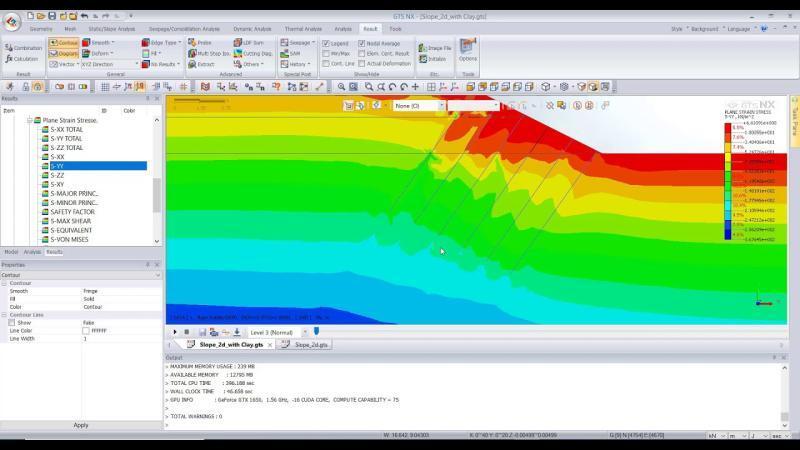This screenshot has height=450, width=800.
Task: Click the Diagram button in the ribbon
Action: 64,54
